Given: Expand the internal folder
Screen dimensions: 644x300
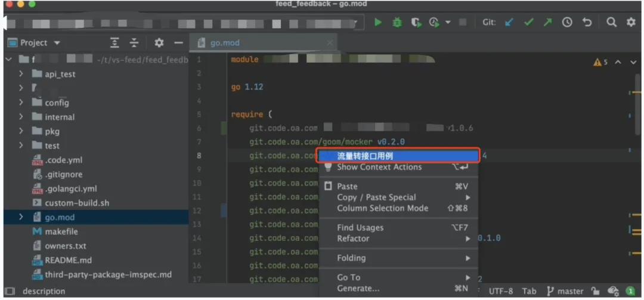Looking at the screenshot, I should pos(21,117).
